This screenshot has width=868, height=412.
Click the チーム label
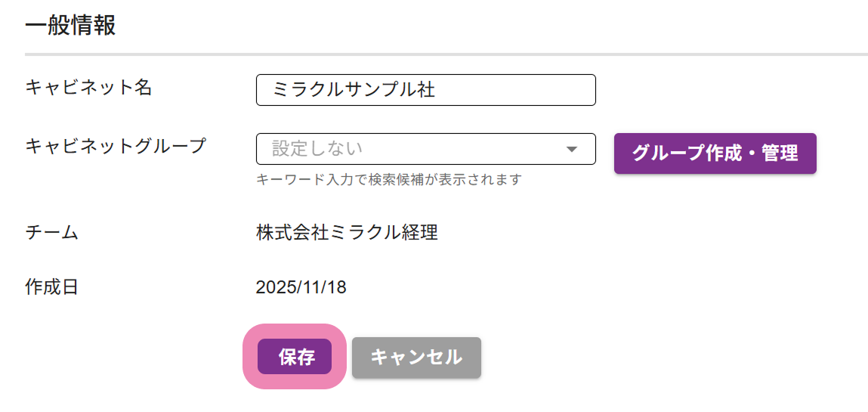tap(52, 233)
